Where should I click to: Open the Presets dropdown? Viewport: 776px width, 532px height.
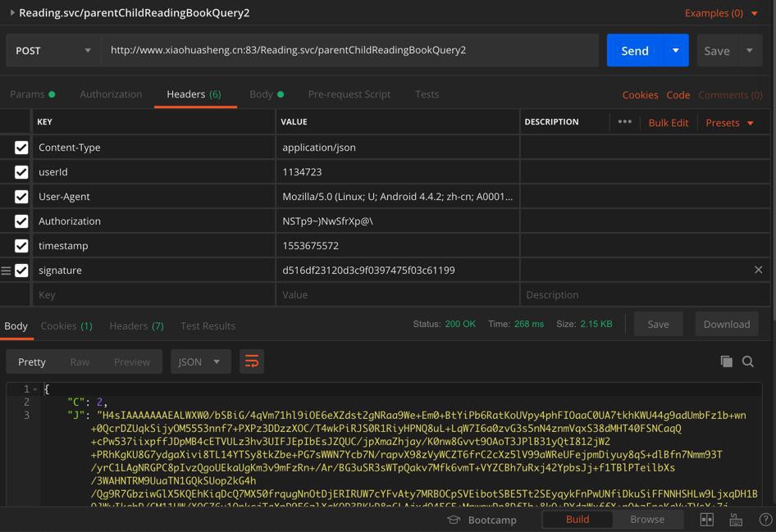[729, 123]
